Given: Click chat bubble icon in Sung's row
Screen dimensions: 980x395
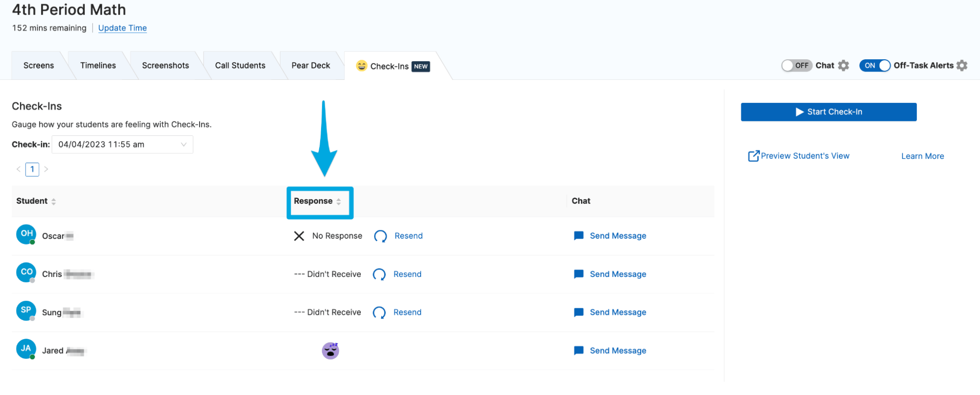Looking at the screenshot, I should pos(578,312).
